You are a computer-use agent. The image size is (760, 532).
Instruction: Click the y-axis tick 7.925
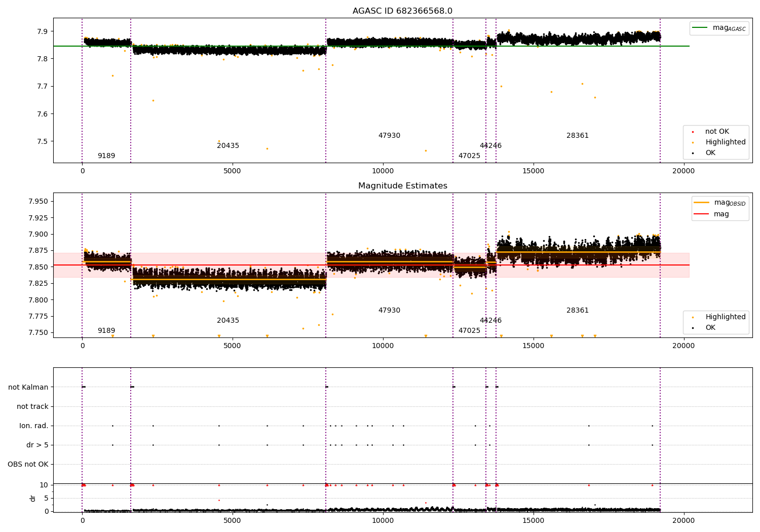pyautogui.click(x=38, y=218)
